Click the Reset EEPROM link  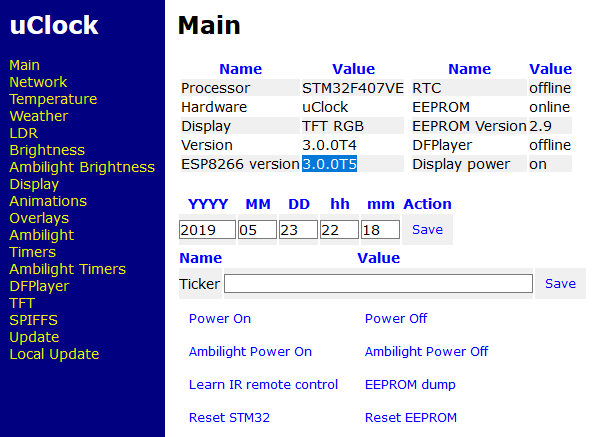(x=411, y=418)
